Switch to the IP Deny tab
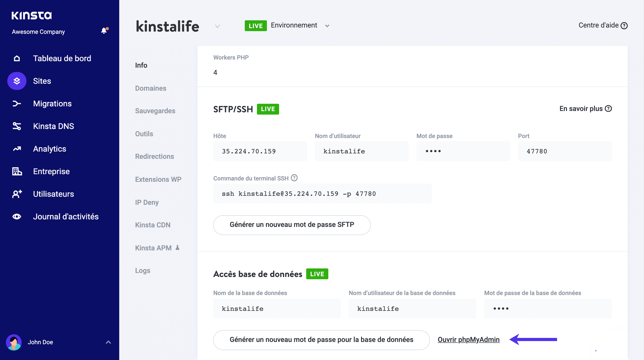 coord(147,202)
